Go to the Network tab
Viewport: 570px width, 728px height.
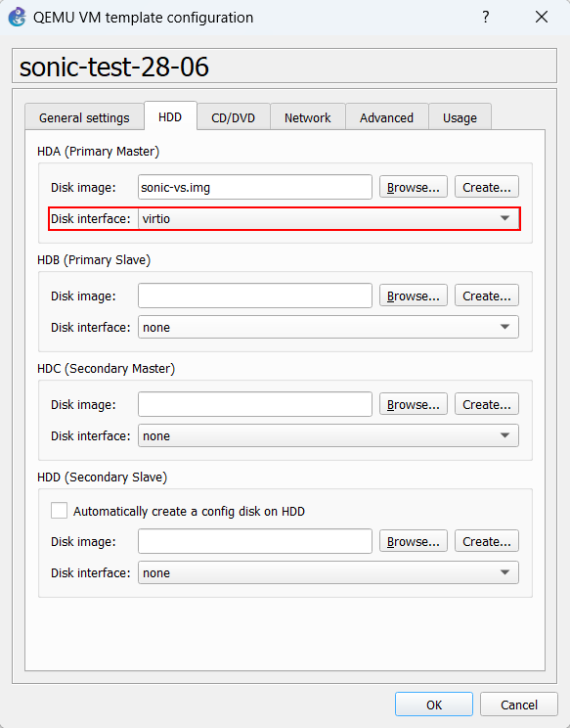pos(308,118)
